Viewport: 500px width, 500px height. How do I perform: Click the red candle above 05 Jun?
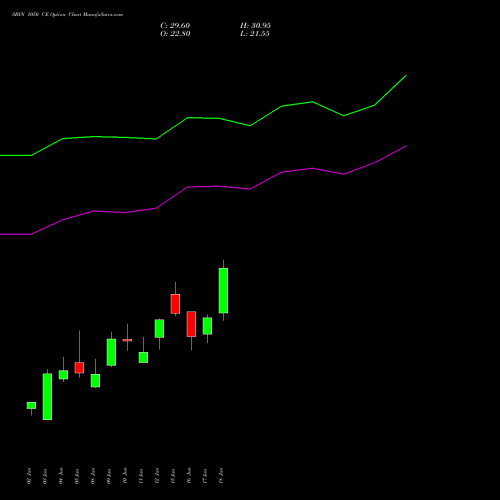(79, 368)
